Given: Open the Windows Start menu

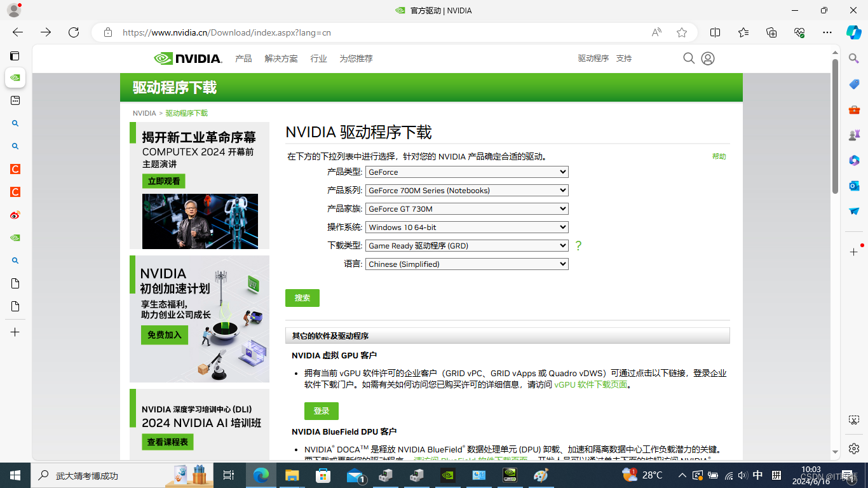Looking at the screenshot, I should coord(15,475).
